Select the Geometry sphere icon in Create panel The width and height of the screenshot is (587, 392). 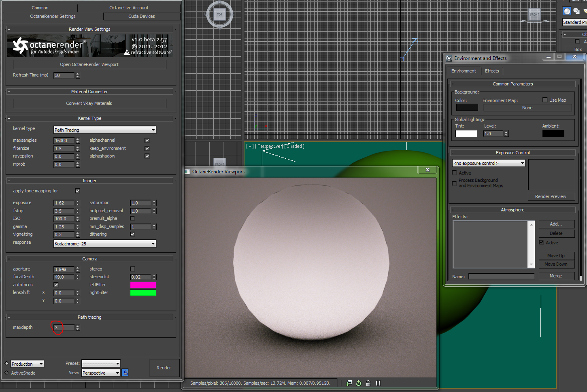(567, 11)
